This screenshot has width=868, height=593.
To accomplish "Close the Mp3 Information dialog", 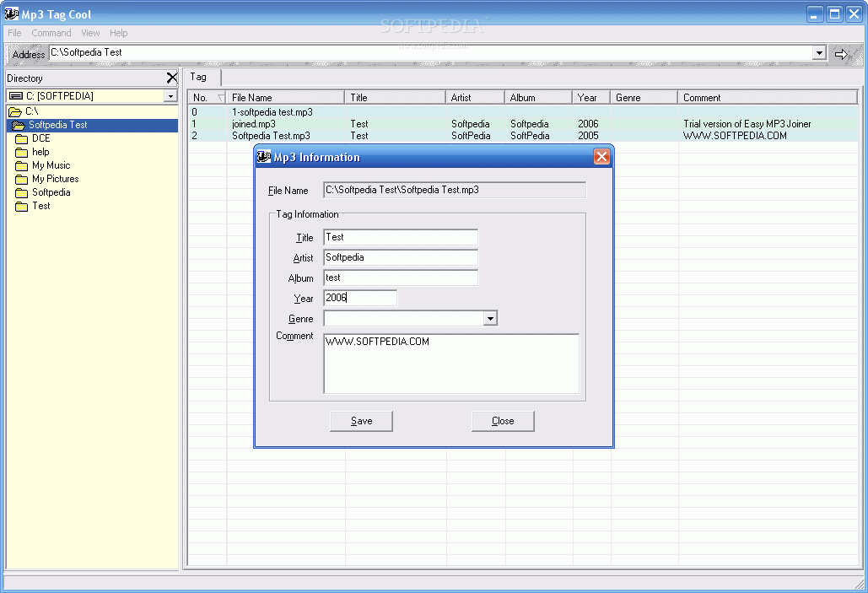I will tap(601, 157).
